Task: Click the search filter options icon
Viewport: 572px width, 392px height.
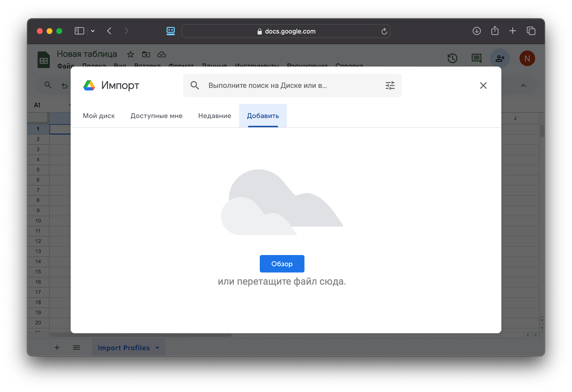Action: 390,85
